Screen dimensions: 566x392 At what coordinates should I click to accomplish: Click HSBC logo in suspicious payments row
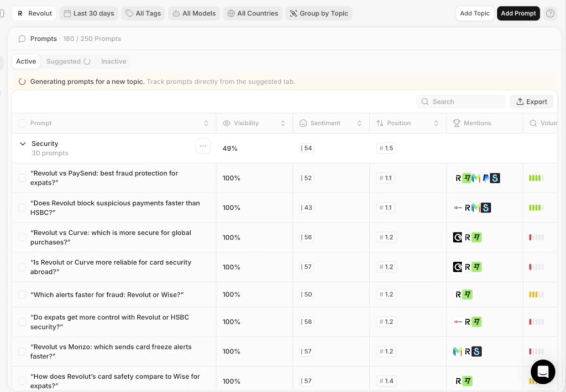458,208
